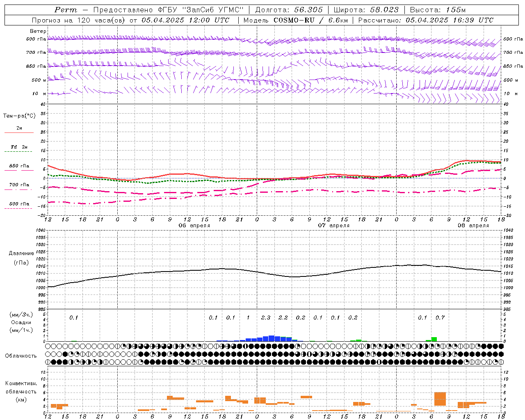Image resolution: width=525 pixels, height=420 pixels.
Task: Click the '2.3' precipitation value
Action: 266,317
